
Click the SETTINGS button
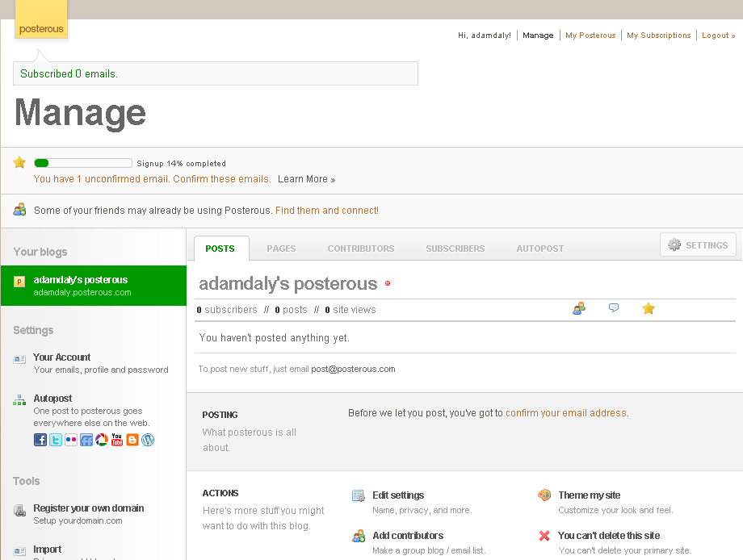pos(698,244)
